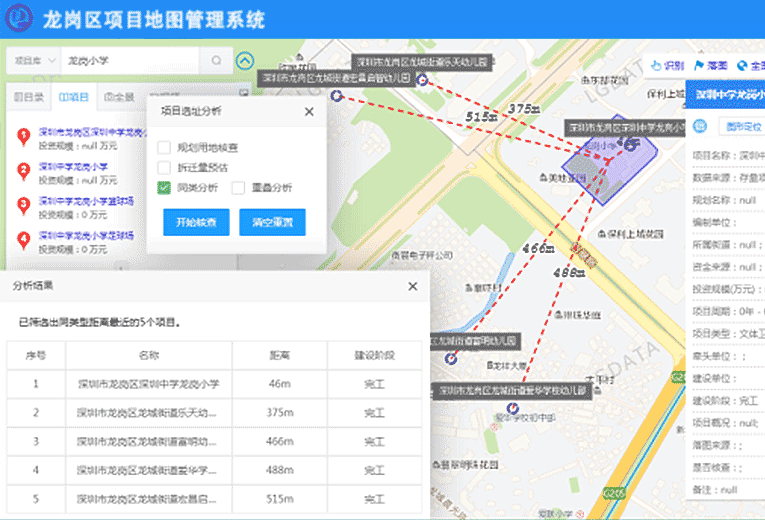Open the 项目库 dropdown
The width and height of the screenshot is (765, 520).
coord(32,61)
